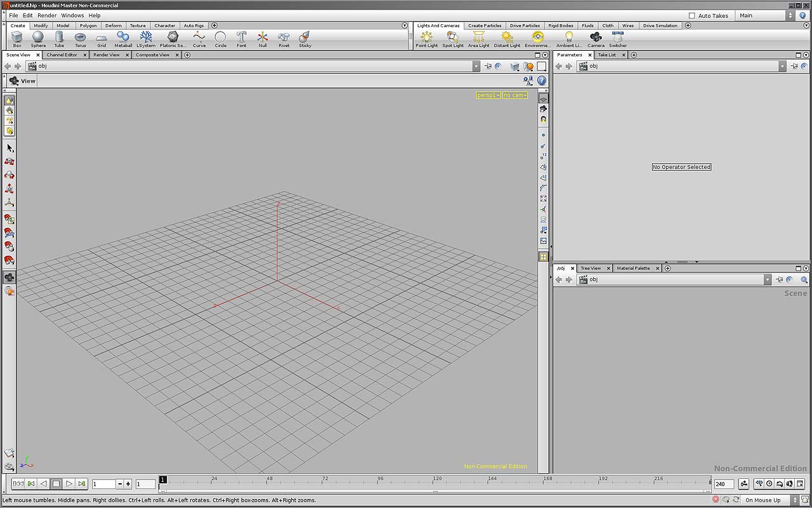Select the Sphere shelf tool
Viewport: 812px width, 508px height.
click(38, 39)
